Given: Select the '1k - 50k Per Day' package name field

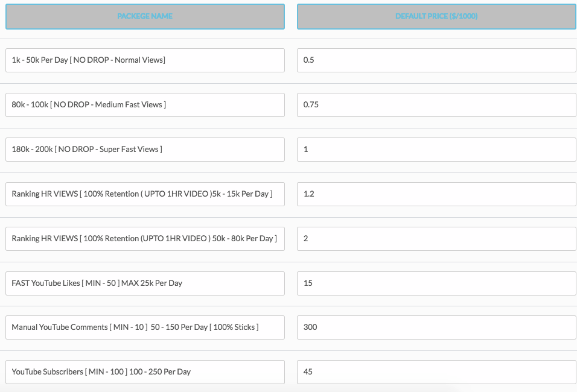Looking at the screenshot, I should [x=145, y=60].
